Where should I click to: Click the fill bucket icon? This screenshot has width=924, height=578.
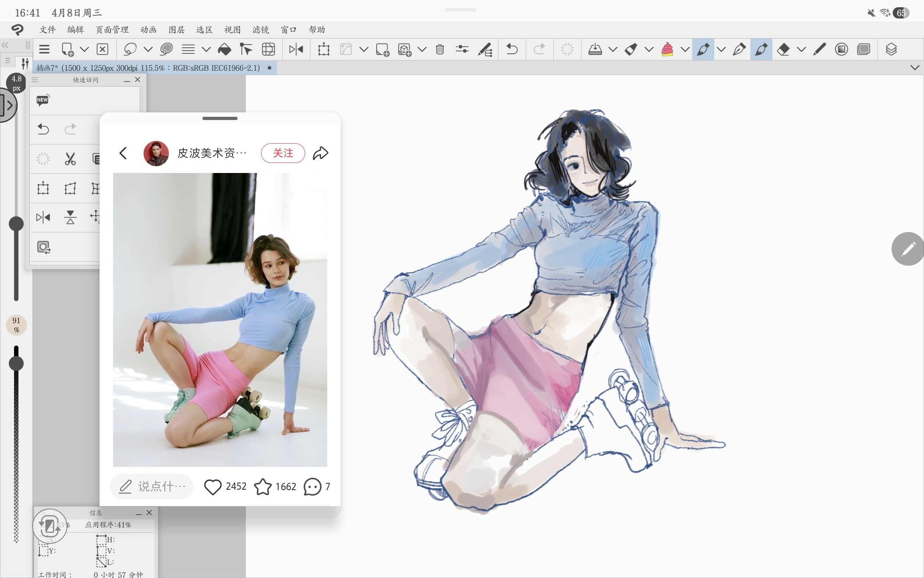pos(224,49)
